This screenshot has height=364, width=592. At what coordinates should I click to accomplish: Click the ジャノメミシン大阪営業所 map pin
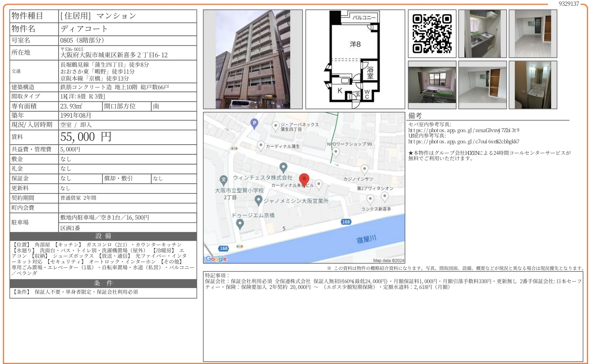[258, 200]
